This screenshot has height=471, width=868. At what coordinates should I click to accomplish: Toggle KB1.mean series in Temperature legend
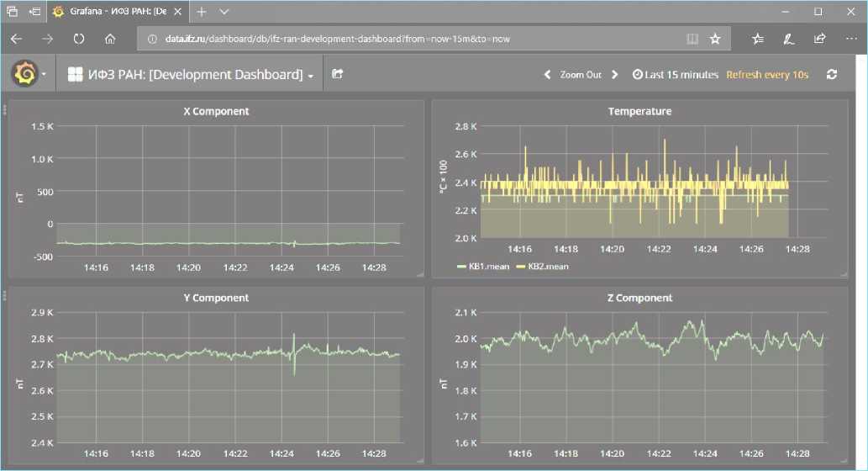pyautogui.click(x=483, y=267)
